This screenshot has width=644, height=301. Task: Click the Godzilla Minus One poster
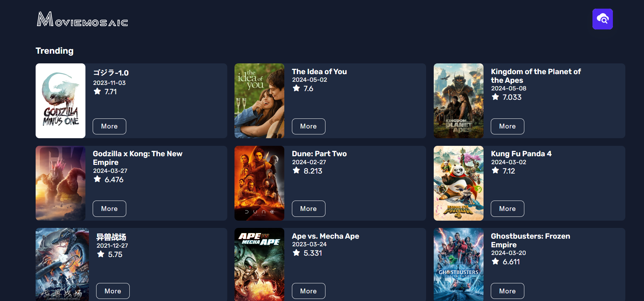61,101
